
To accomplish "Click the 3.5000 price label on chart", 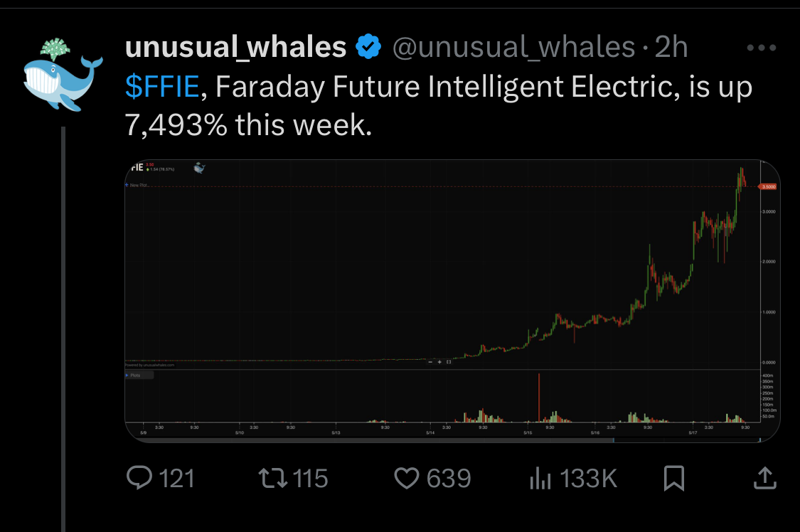I will 768,186.
